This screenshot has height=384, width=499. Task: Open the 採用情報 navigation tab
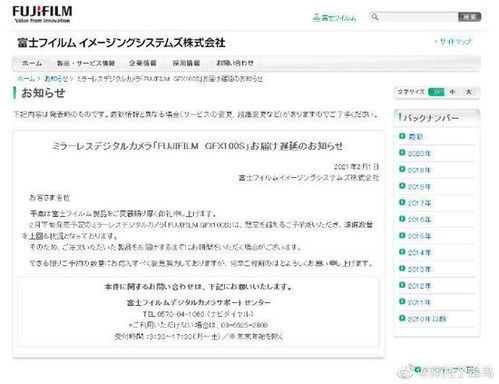click(186, 63)
